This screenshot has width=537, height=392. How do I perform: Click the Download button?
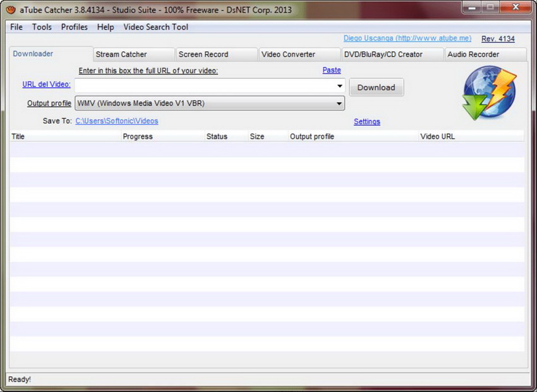[376, 87]
